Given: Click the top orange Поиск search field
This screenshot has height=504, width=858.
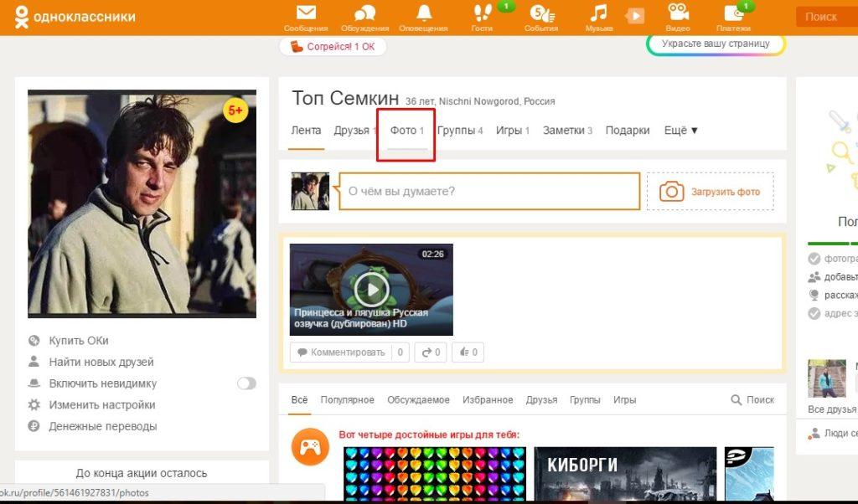Looking at the screenshot, I should point(827,17).
